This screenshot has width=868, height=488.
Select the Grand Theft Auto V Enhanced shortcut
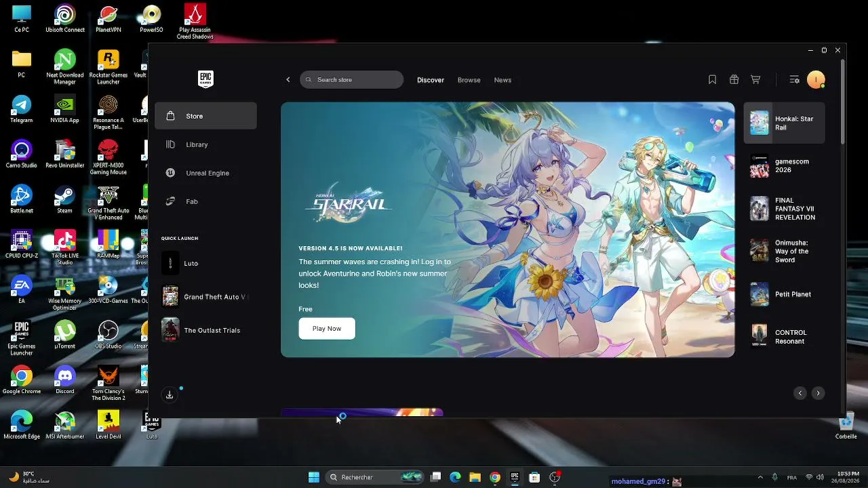coord(108,203)
